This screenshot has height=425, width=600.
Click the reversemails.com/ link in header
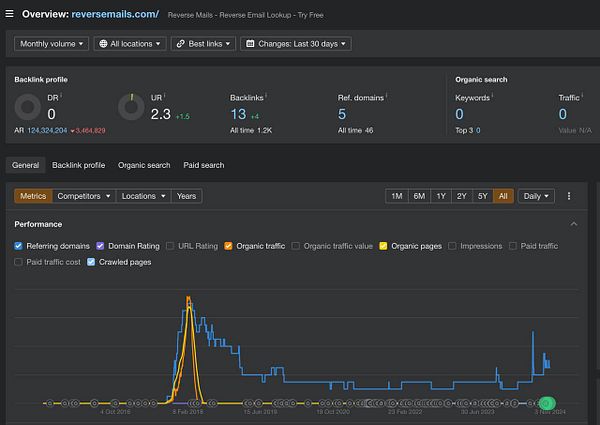point(115,12)
